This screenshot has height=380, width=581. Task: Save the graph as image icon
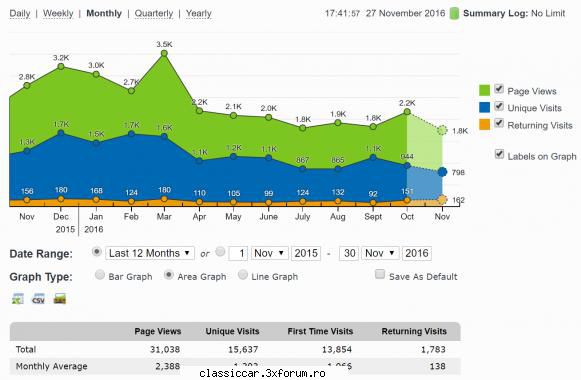coord(60,298)
